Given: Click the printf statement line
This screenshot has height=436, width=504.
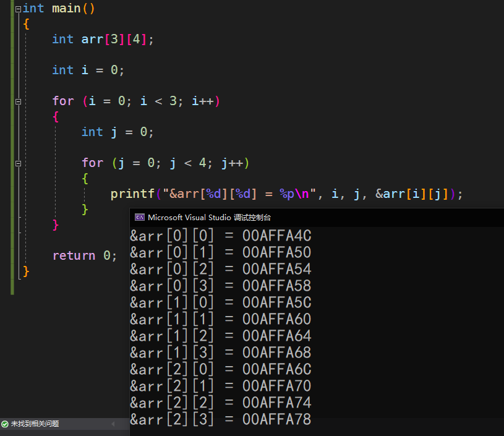Looking at the screenshot, I should [286, 194].
